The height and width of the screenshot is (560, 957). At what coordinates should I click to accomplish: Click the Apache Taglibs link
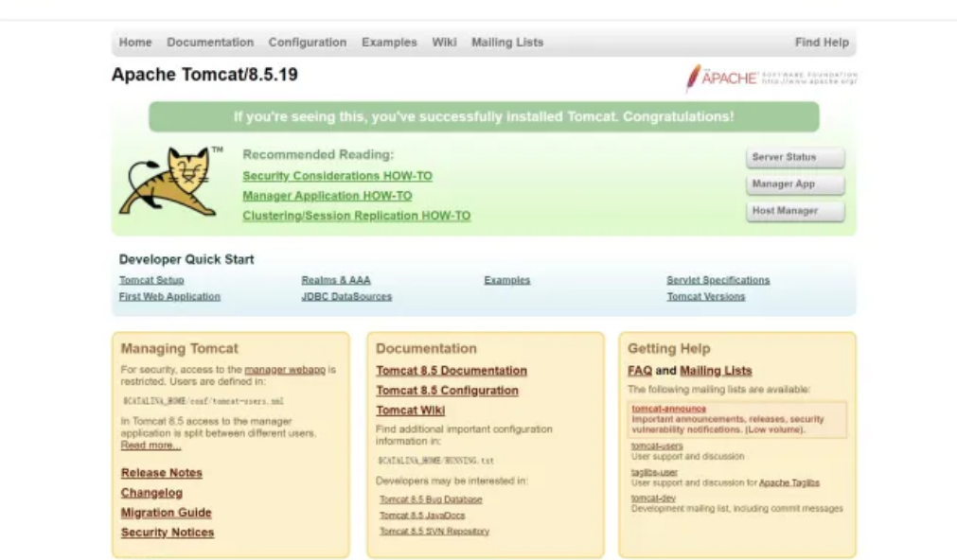pyautogui.click(x=789, y=482)
